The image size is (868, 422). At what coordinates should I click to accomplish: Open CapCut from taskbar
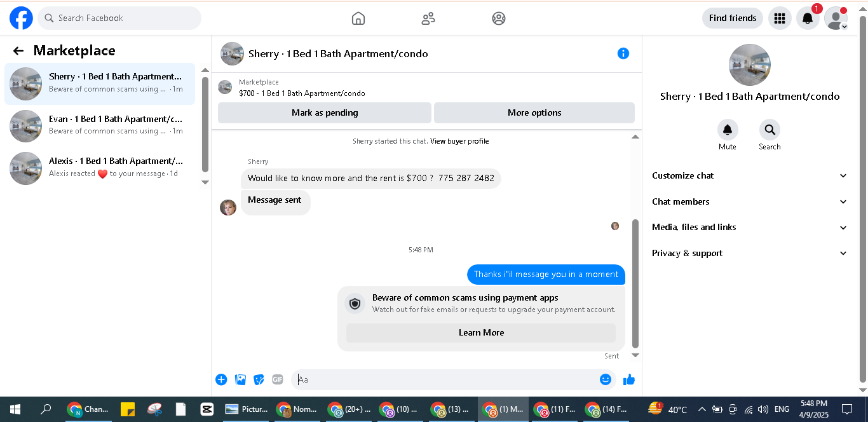(207, 409)
